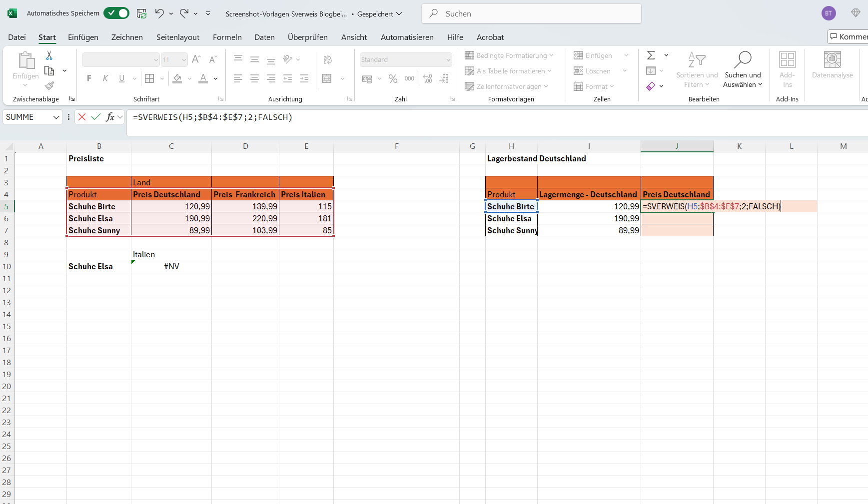Toggle underline formatting
Screen dimensions: 868x504
point(120,78)
